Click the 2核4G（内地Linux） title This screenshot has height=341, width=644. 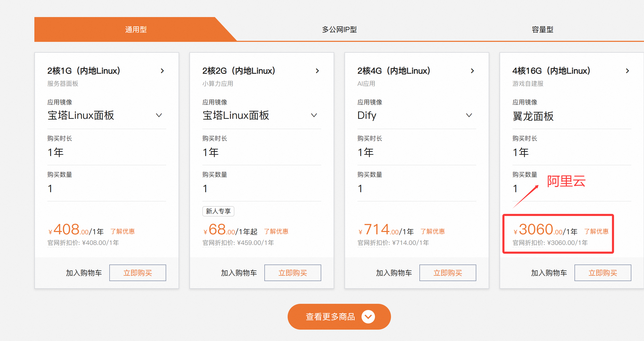click(x=394, y=71)
